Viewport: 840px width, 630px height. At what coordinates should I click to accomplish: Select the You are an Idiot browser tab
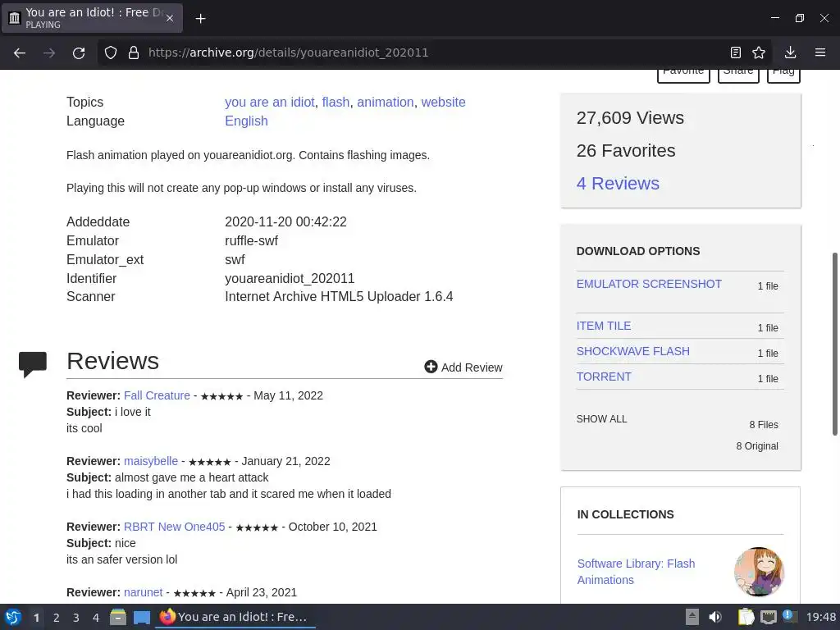coord(92,18)
